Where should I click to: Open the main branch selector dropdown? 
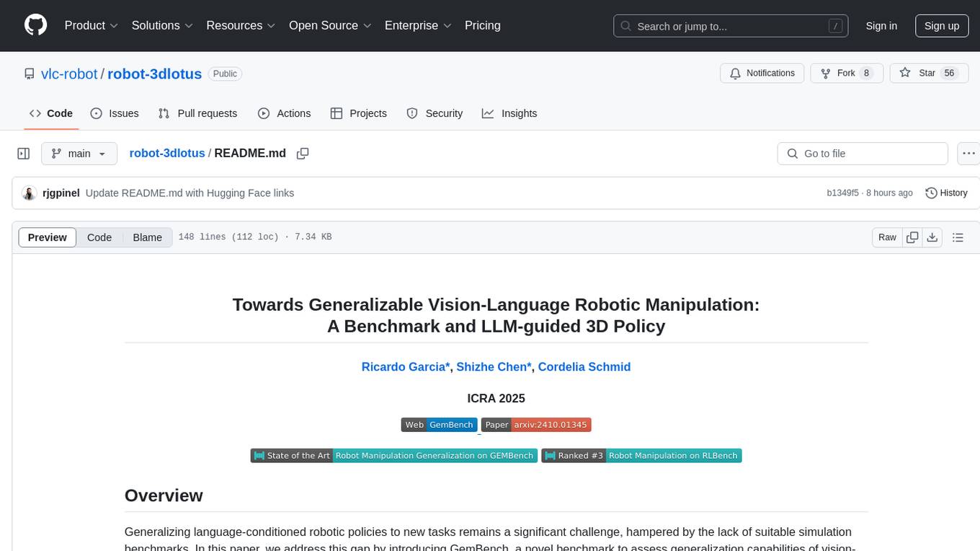tap(79, 154)
